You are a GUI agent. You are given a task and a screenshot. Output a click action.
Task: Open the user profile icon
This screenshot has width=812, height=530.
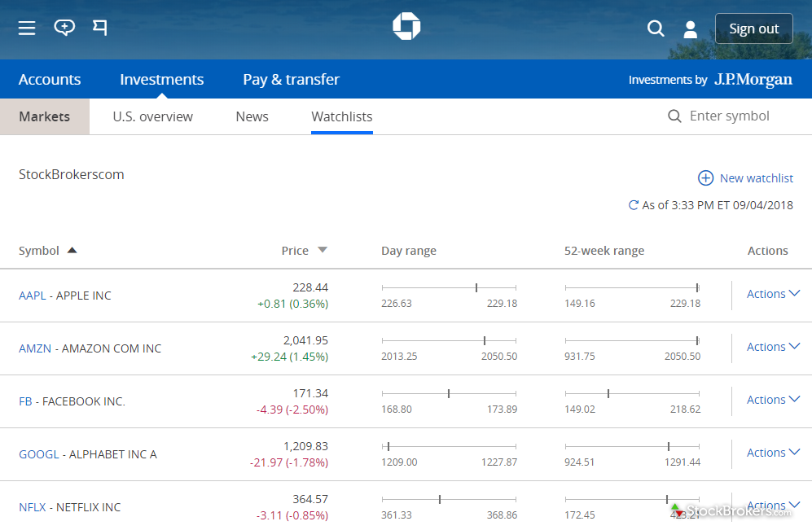[691, 29]
